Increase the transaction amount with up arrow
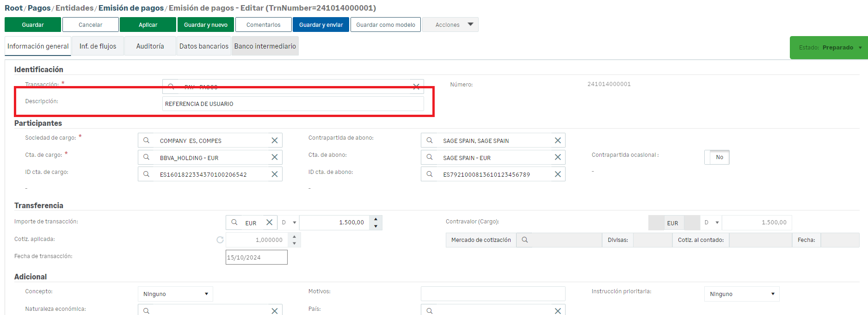This screenshot has width=868, height=315. click(376, 219)
